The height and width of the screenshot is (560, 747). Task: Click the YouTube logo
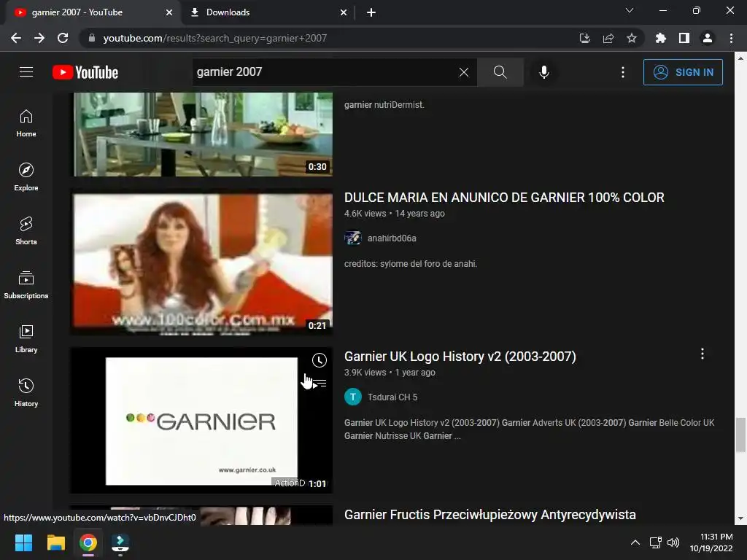pos(85,72)
